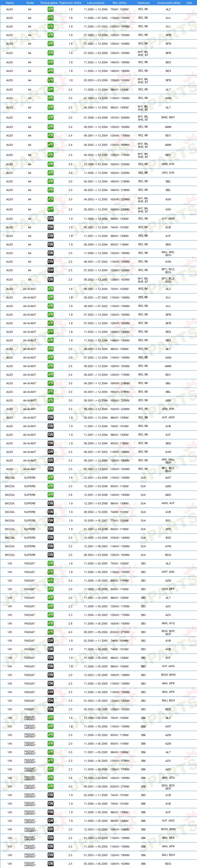
Task: Click ON icon in SKODA SUPERB AWX, AVF row
Action: point(50,503)
